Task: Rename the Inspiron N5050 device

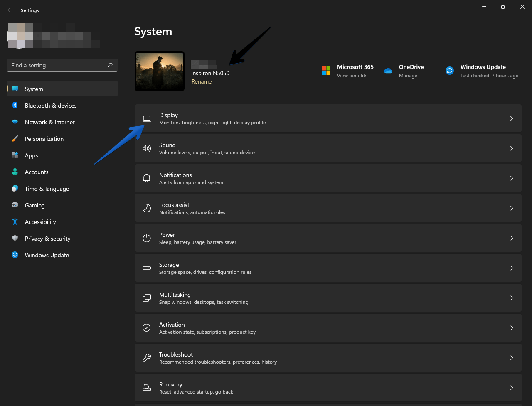Action: coord(202,81)
